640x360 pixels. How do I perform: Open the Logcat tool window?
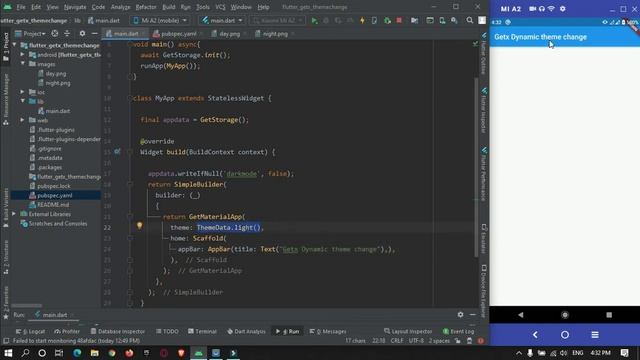click(31, 331)
